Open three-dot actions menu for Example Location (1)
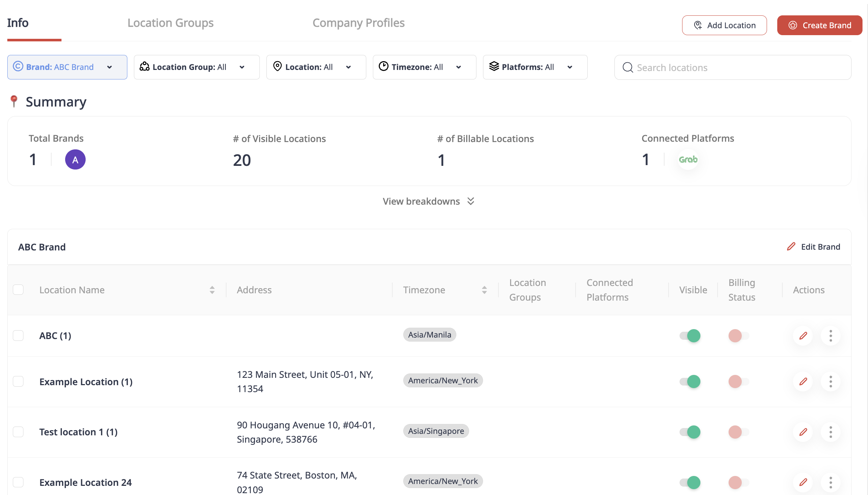The height and width of the screenshot is (495, 868). 831,382
